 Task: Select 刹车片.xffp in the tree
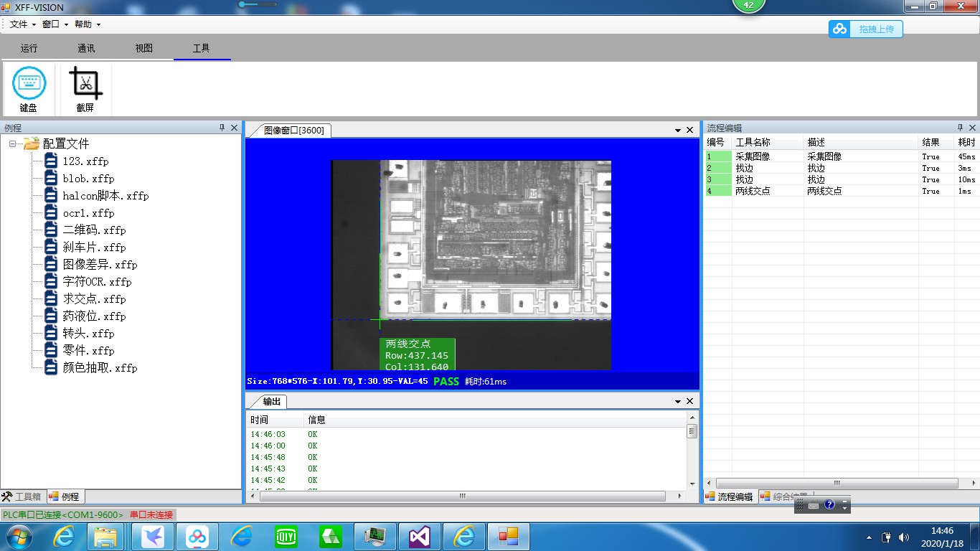[94, 248]
